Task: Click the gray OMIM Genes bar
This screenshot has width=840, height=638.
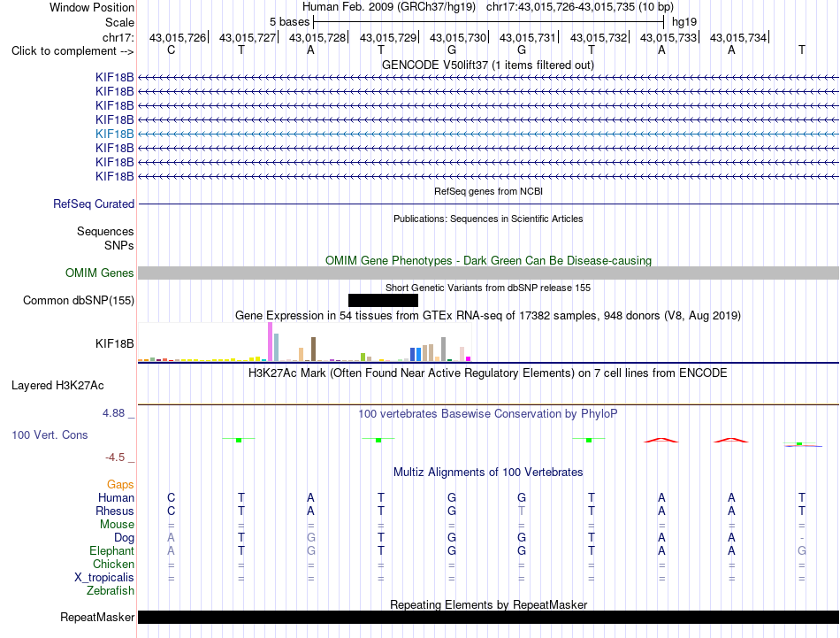Action: [488, 273]
